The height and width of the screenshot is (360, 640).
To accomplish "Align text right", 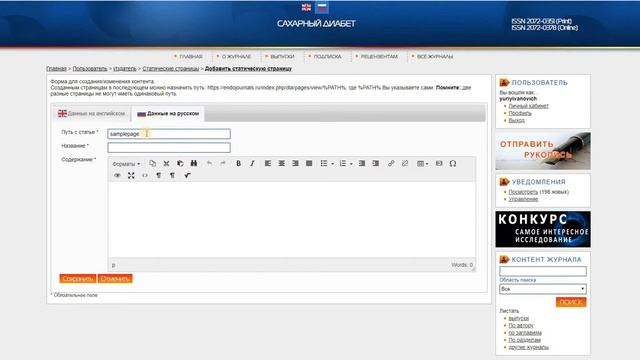I will [295, 163].
